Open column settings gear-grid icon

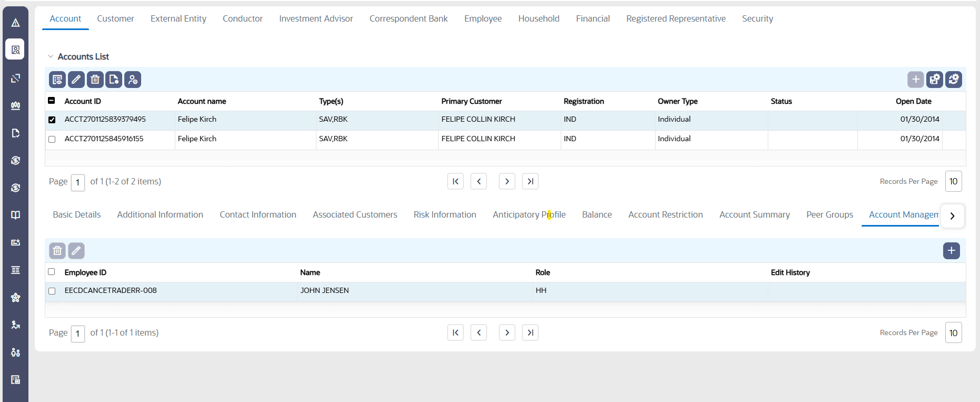tap(935, 80)
